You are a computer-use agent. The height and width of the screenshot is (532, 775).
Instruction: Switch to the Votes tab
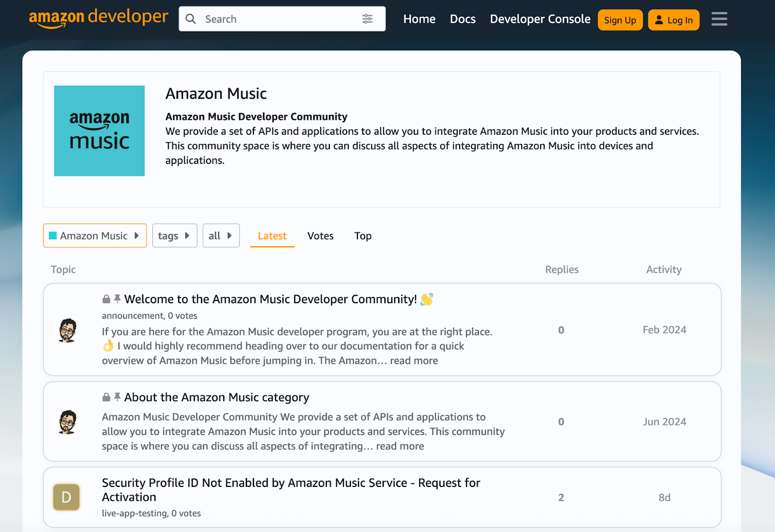point(320,236)
